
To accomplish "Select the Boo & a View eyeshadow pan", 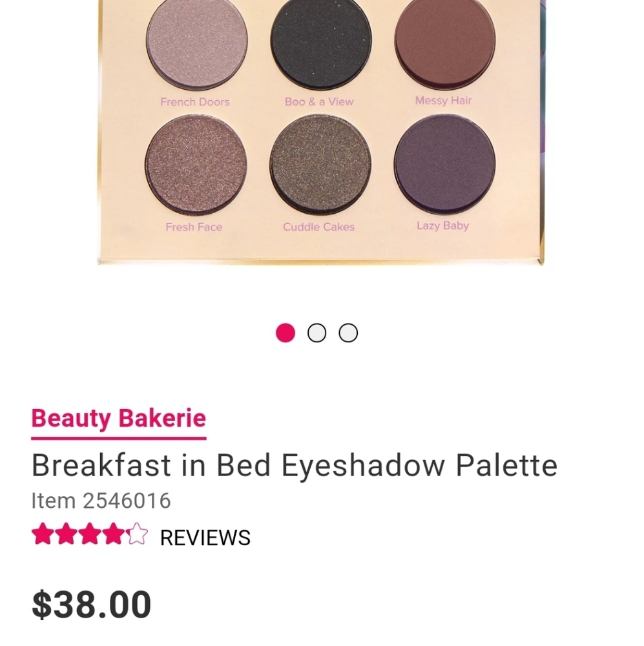I will tap(319, 39).
